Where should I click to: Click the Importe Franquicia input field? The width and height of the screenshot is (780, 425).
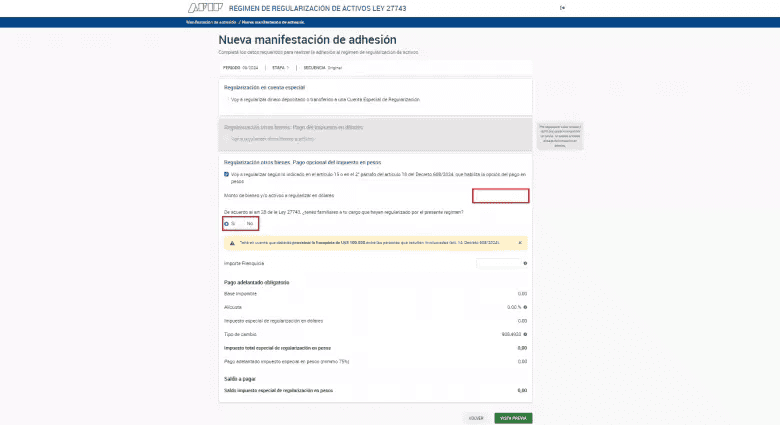(x=498, y=264)
